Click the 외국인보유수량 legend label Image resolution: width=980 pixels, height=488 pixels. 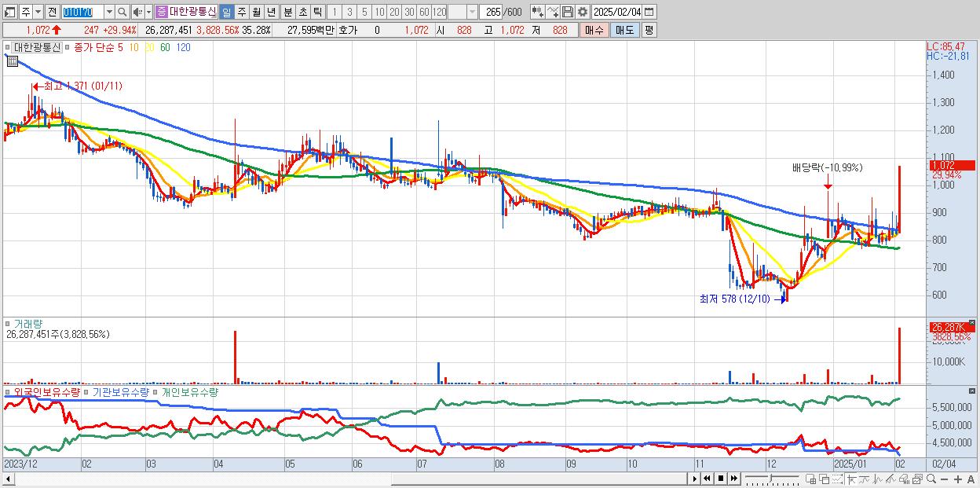[x=47, y=392]
